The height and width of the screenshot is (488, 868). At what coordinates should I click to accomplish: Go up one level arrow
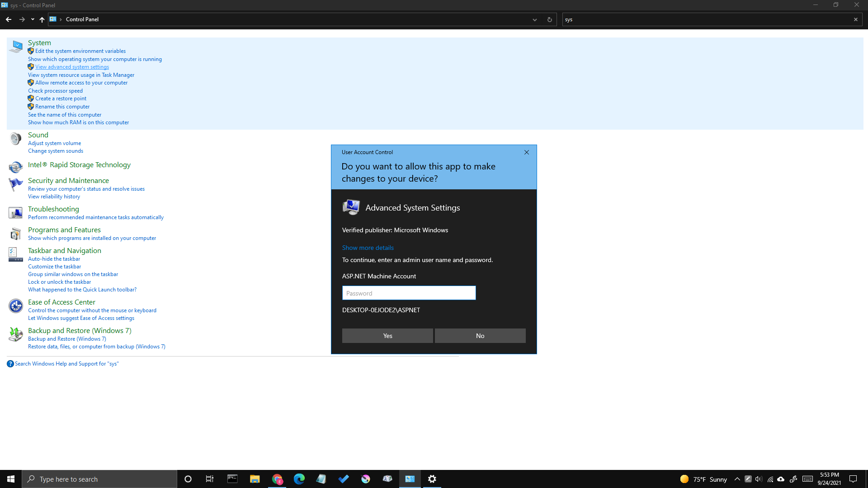pyautogui.click(x=42, y=19)
